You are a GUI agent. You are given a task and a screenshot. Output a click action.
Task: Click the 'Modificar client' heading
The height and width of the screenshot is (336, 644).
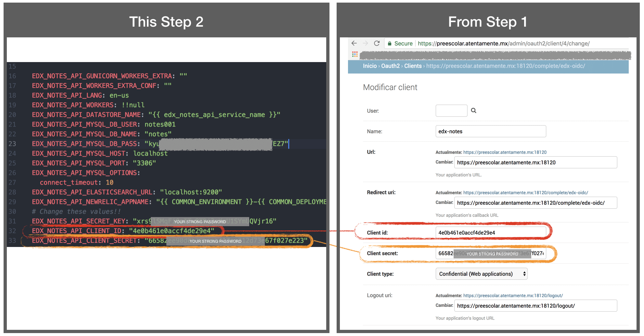390,87
